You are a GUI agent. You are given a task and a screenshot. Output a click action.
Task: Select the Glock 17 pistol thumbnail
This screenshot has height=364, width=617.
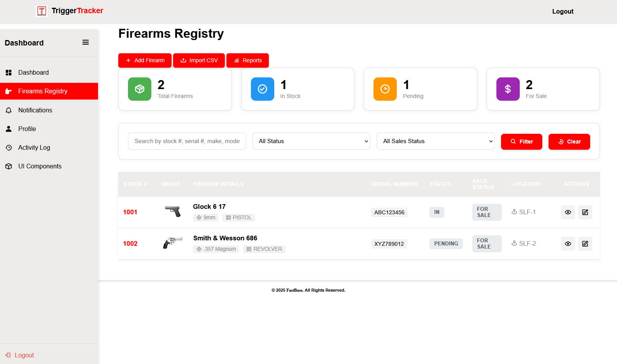[x=173, y=212]
